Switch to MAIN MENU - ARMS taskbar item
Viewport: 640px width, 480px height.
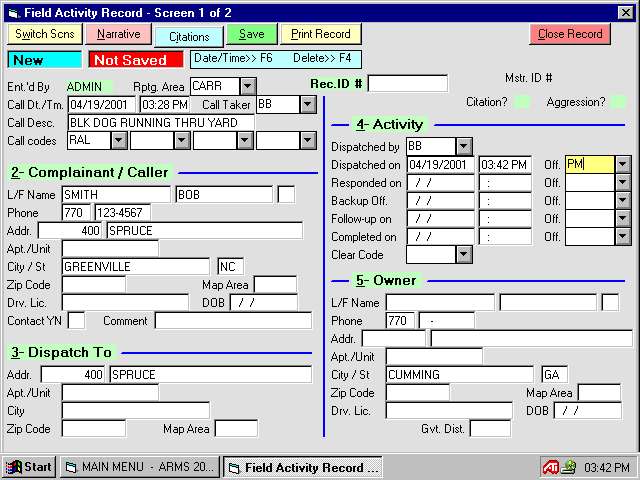click(x=140, y=467)
